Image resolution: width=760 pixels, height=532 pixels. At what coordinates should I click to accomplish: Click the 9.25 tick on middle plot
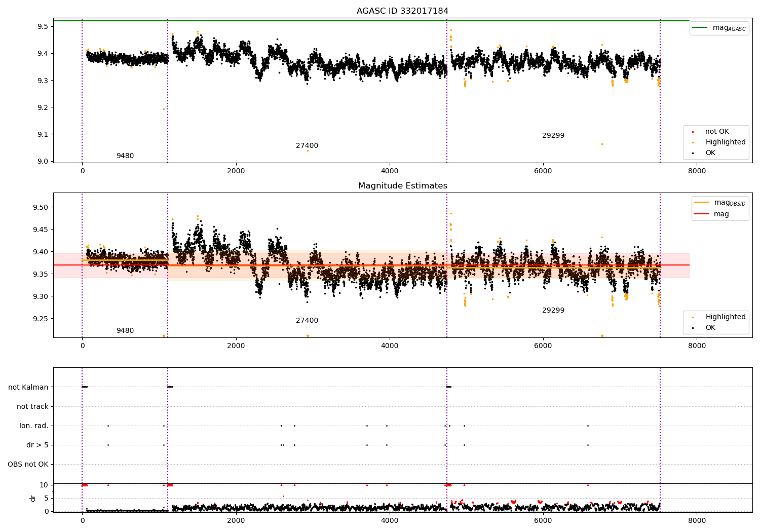click(x=41, y=319)
